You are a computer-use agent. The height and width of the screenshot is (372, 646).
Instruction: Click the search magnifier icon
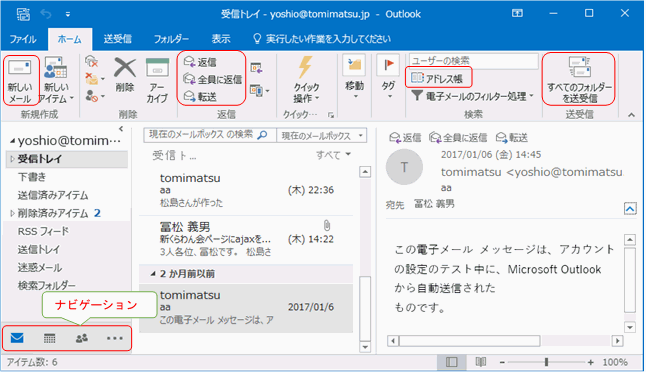[x=263, y=135]
